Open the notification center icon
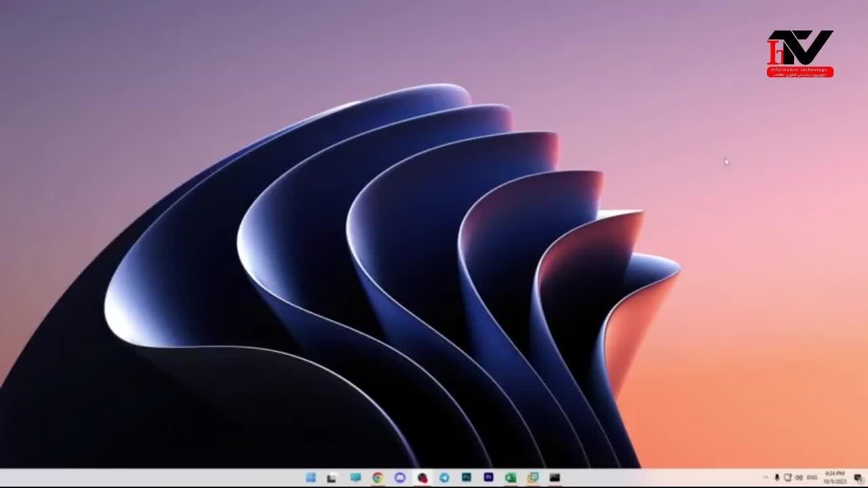The image size is (868, 488). (858, 478)
